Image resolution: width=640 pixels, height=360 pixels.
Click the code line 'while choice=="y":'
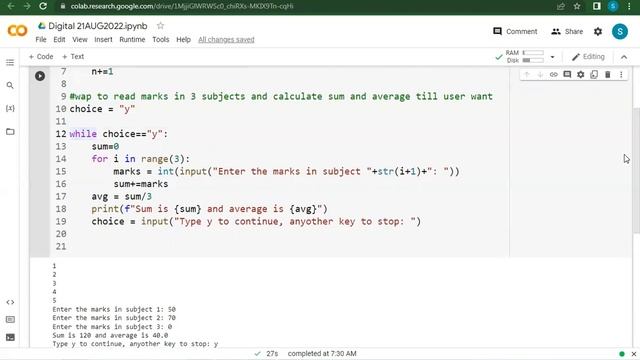pos(118,134)
